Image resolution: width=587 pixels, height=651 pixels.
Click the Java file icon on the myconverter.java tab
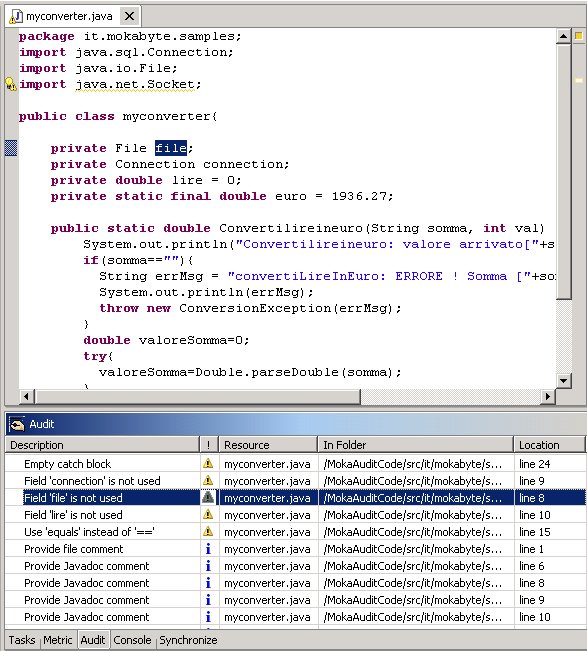tap(16, 16)
